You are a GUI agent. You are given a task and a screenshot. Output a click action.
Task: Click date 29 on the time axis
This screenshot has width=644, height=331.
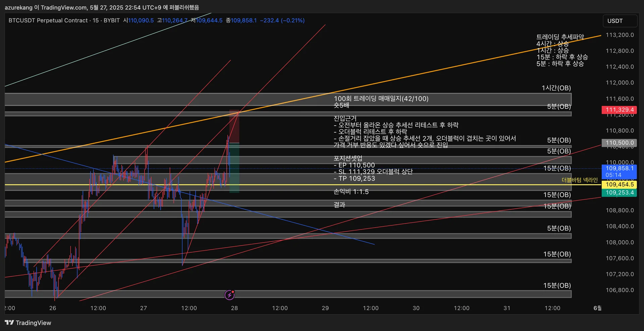(325, 308)
